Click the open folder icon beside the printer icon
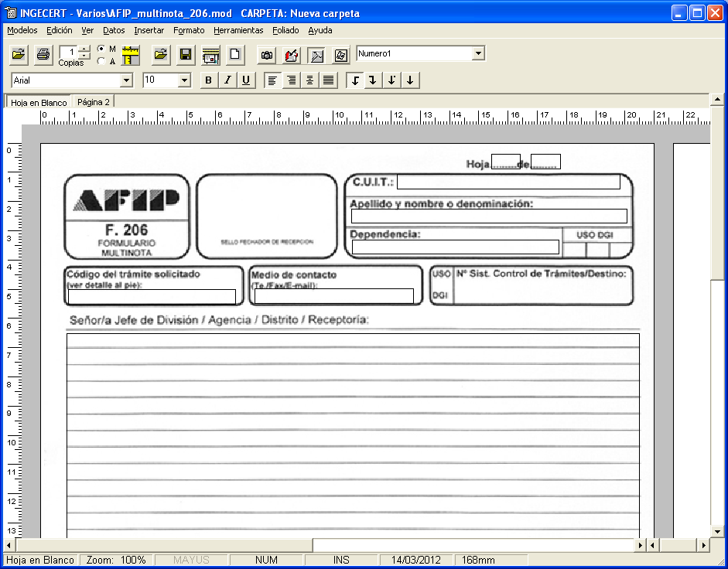The height and width of the screenshot is (569, 728). coord(19,55)
